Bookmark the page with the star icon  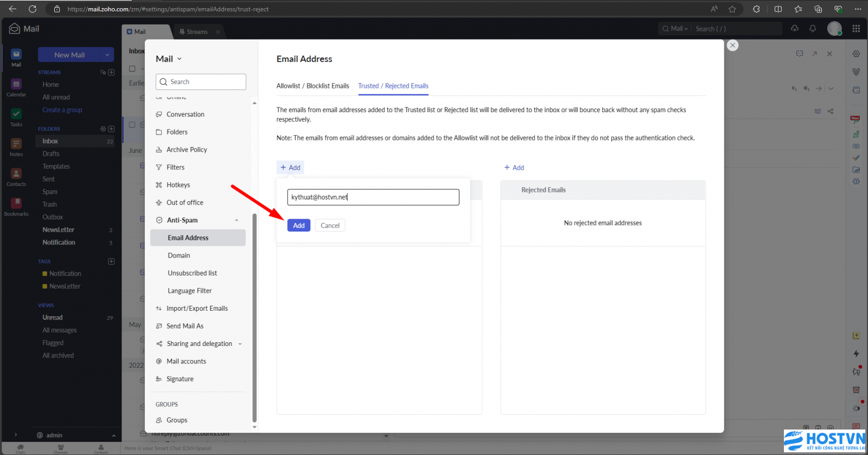click(x=732, y=9)
